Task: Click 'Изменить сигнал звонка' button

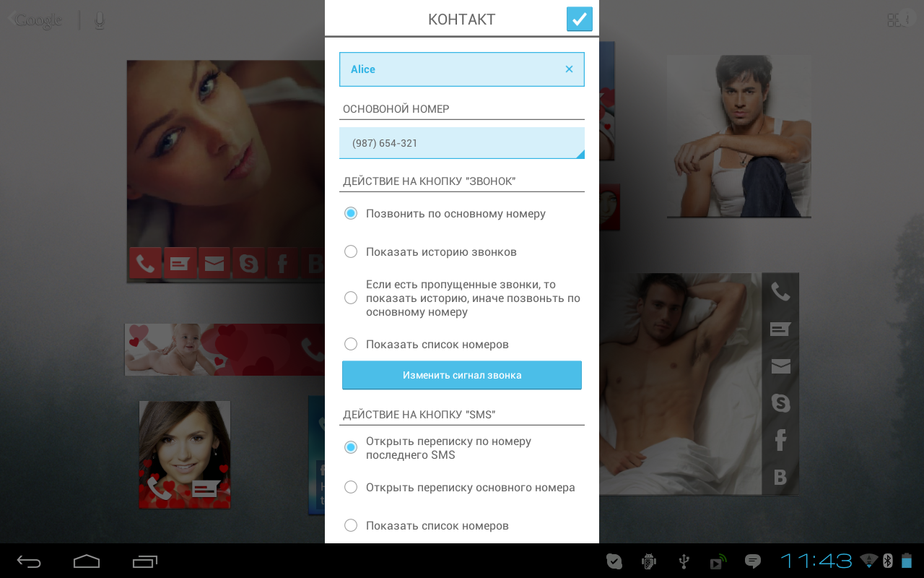Action: (462, 375)
